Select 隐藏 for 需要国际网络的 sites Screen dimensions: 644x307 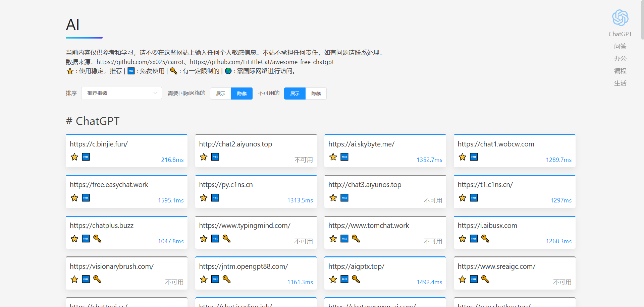click(242, 94)
